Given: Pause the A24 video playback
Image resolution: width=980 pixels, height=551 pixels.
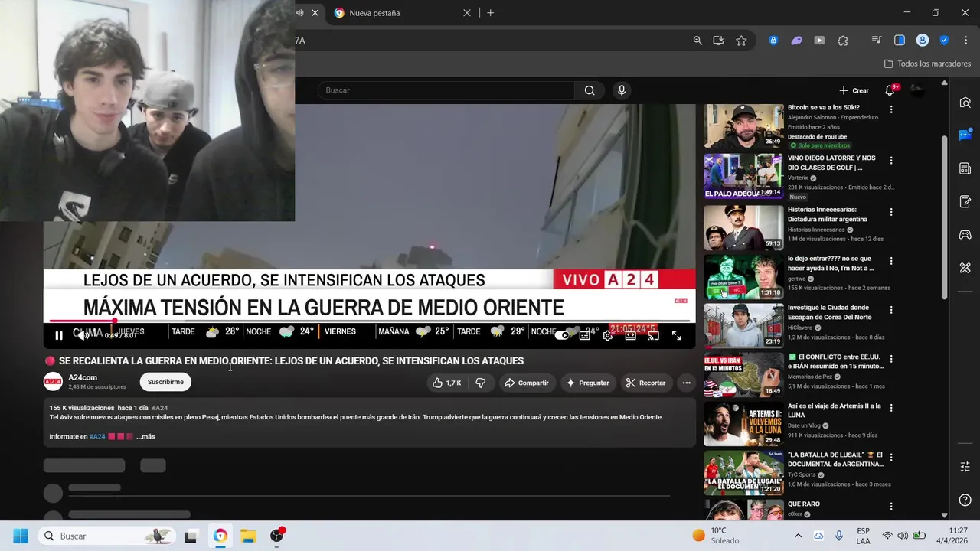Looking at the screenshot, I should pos(59,335).
